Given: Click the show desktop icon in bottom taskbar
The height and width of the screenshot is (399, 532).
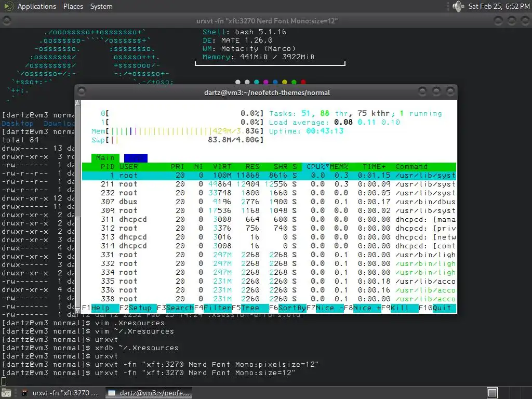Looking at the screenshot, I should coord(6,393).
